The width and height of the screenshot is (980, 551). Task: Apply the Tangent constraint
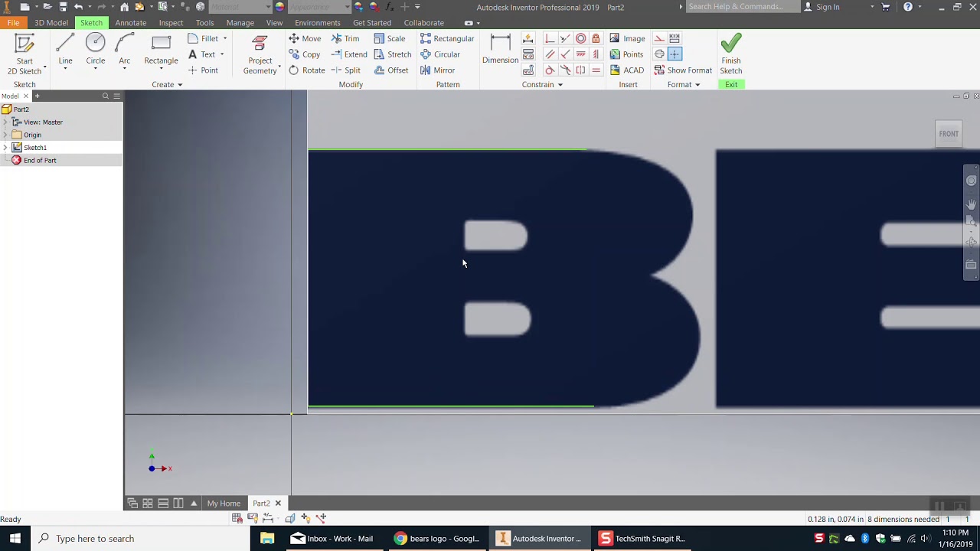(x=550, y=70)
